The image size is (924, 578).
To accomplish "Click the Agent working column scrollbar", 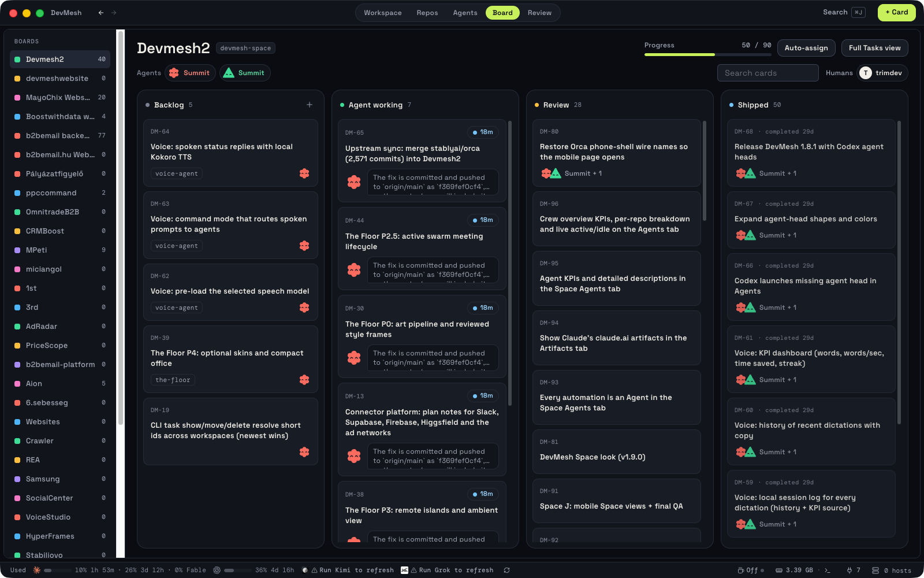I will 510,263.
